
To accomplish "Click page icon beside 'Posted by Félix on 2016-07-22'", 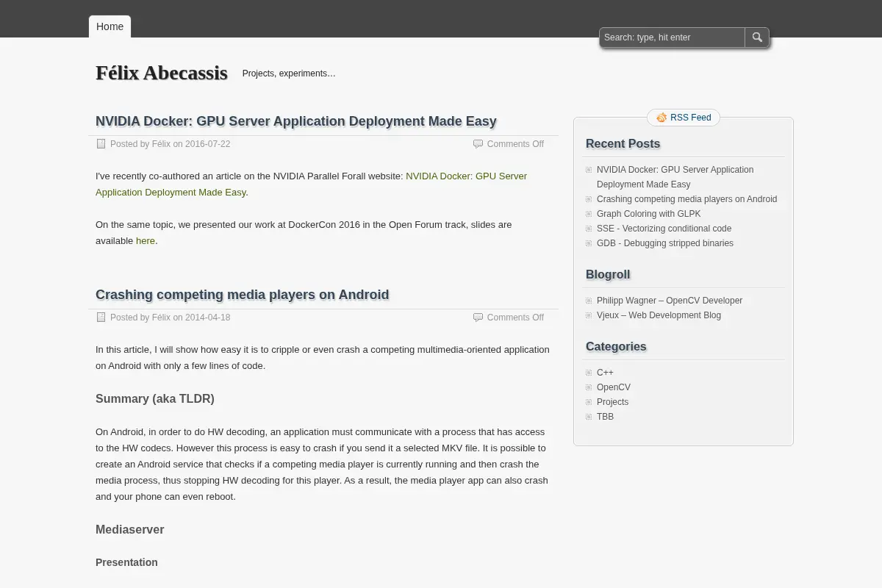I will (101, 144).
